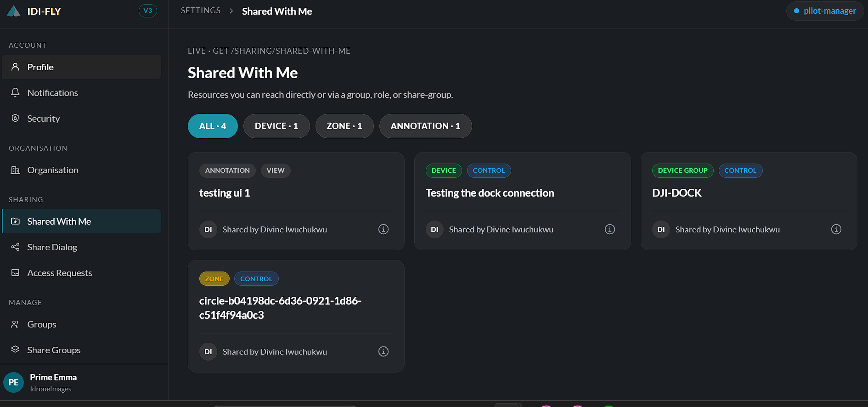Click the yellow ZONE tag

click(214, 279)
